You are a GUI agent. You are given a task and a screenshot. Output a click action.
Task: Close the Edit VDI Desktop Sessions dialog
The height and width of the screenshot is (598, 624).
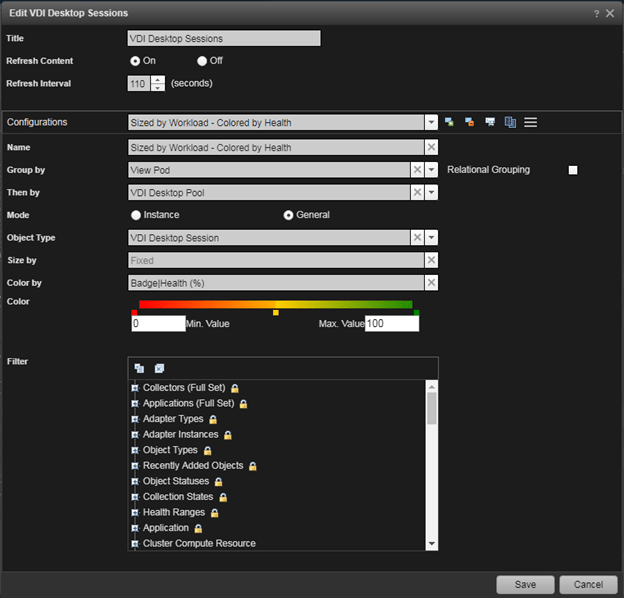610,14
